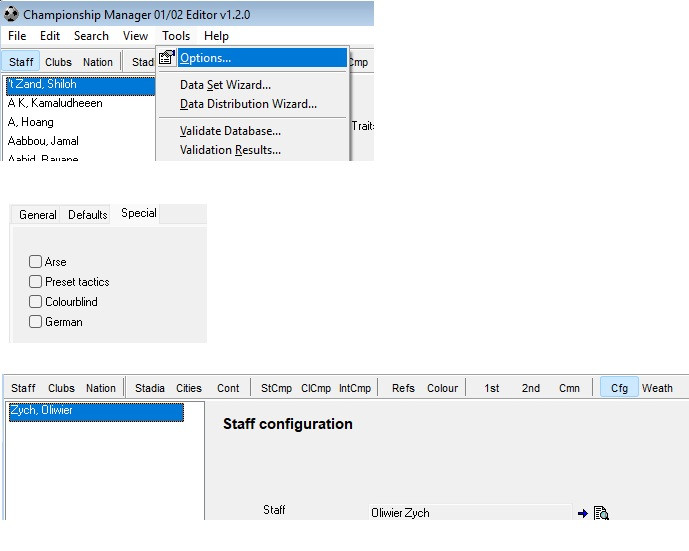Enable the Colourblind checkbox

(x=35, y=301)
